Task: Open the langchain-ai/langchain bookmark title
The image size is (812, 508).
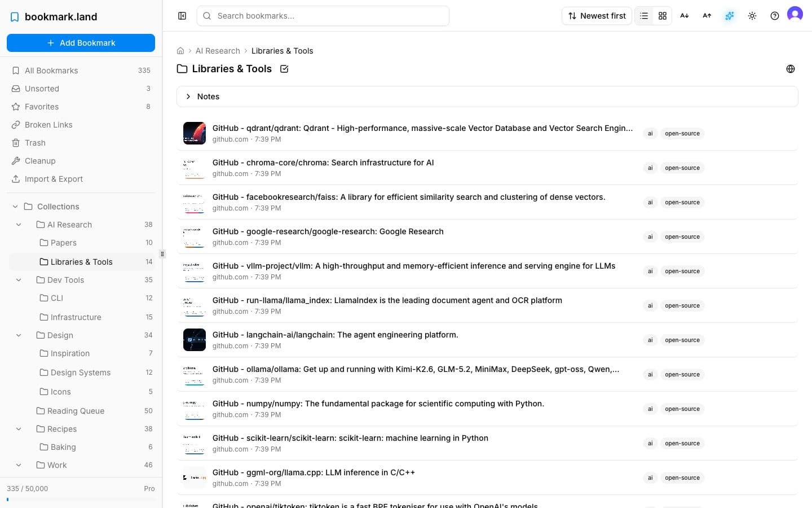Action: click(335, 335)
